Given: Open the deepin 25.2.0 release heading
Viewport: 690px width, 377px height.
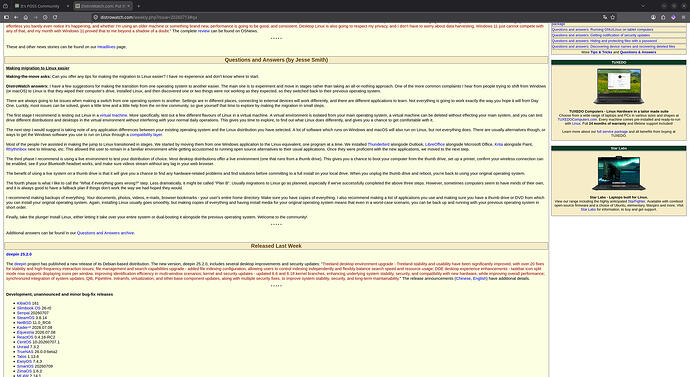Looking at the screenshot, I should 19,254.
